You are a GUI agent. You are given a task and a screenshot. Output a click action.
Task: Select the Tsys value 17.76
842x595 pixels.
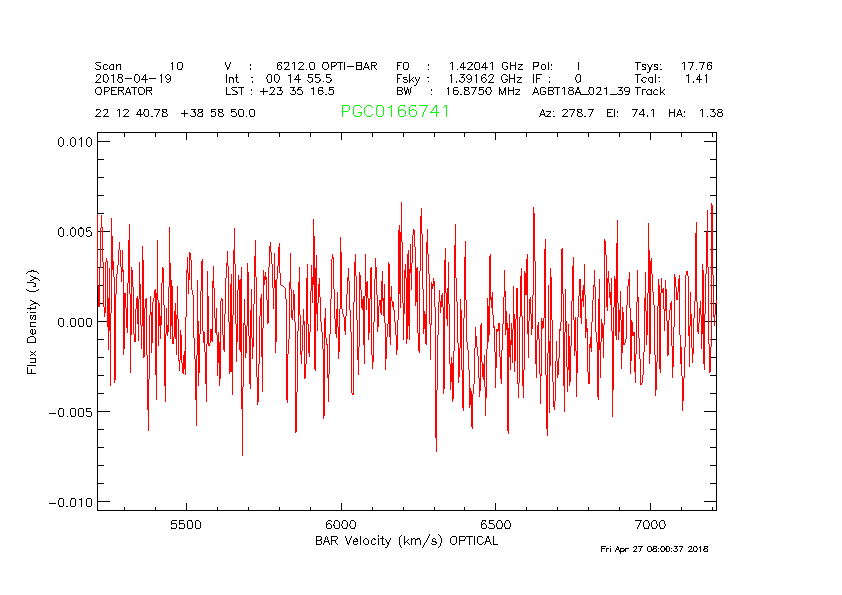click(696, 65)
